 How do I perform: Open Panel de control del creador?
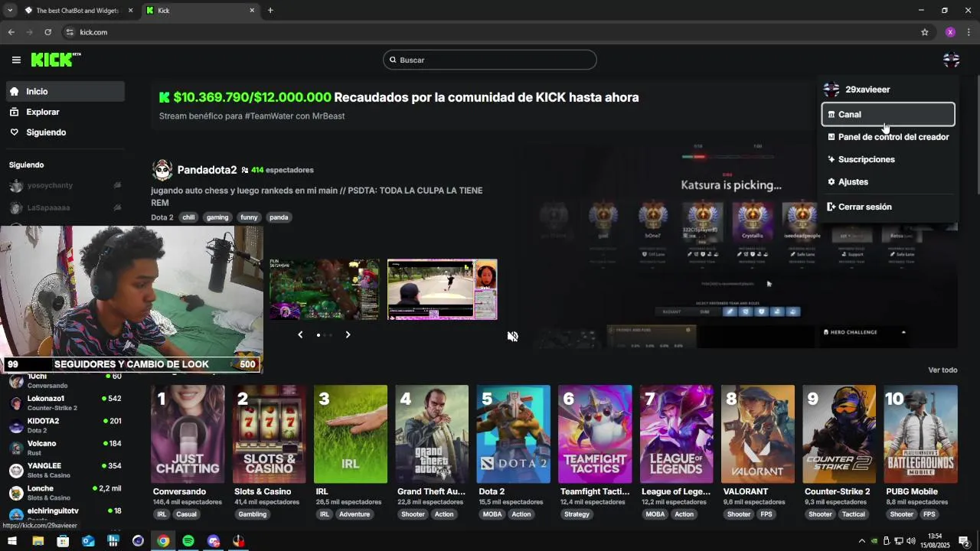[x=888, y=137]
